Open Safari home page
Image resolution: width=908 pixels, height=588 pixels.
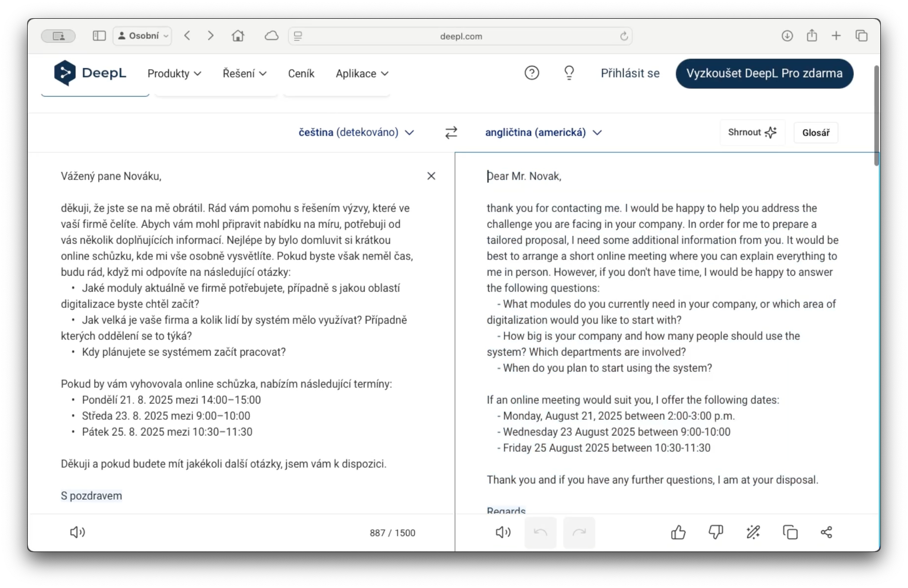click(x=238, y=36)
